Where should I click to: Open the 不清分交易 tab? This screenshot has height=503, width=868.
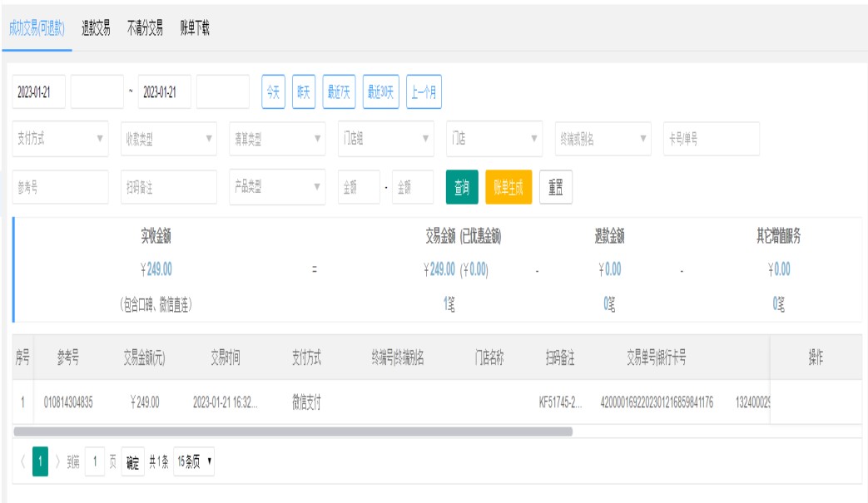pyautogui.click(x=145, y=28)
